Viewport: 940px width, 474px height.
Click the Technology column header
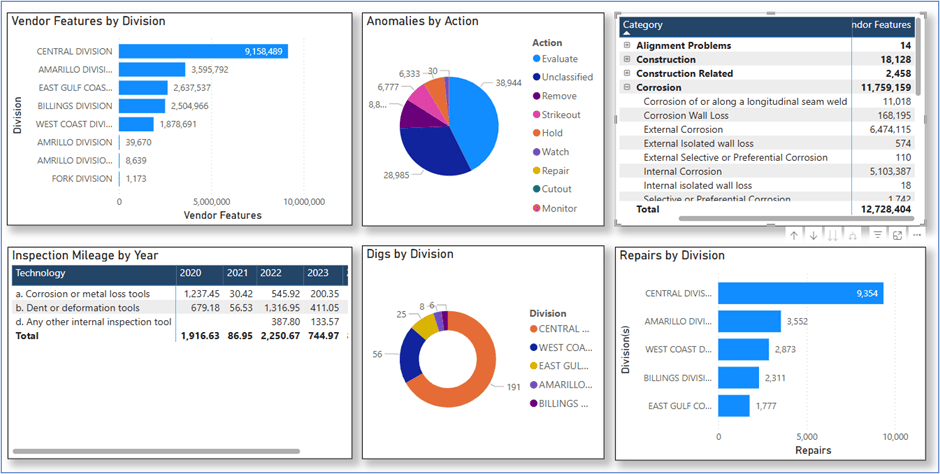pos(41,273)
